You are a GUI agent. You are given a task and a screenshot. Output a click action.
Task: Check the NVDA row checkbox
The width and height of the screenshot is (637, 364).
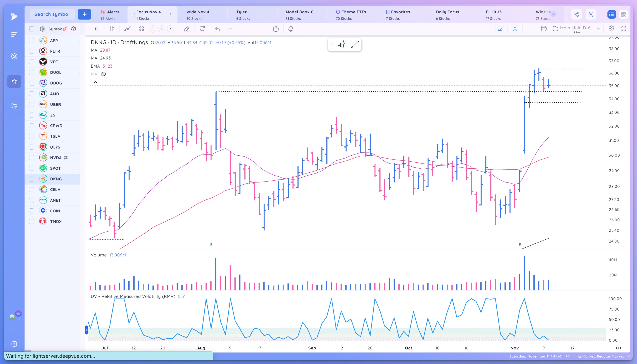(x=32, y=158)
